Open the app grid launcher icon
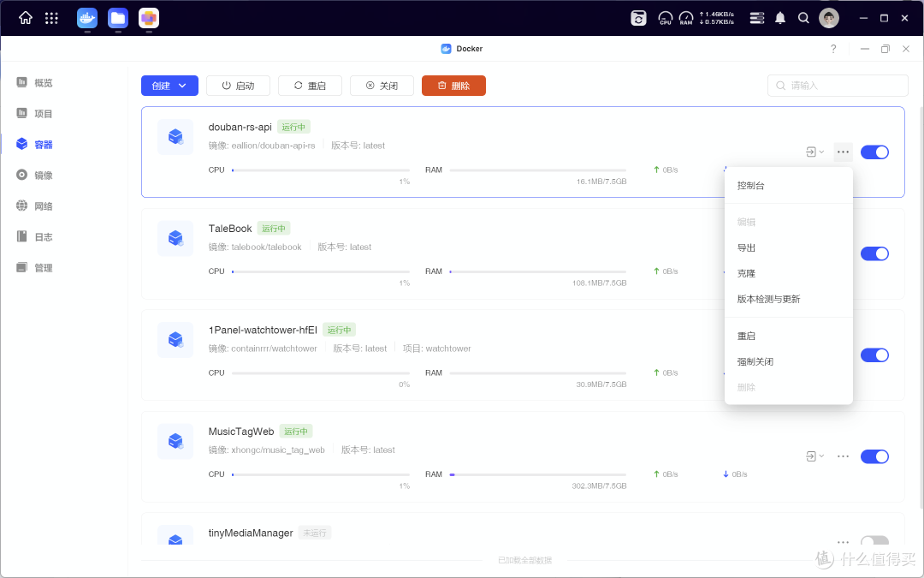The width and height of the screenshot is (924, 578). click(51, 18)
